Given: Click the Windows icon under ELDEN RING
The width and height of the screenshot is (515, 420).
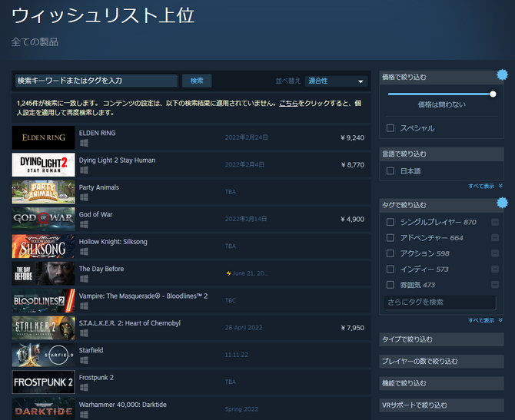Looking at the screenshot, I should coord(83,144).
